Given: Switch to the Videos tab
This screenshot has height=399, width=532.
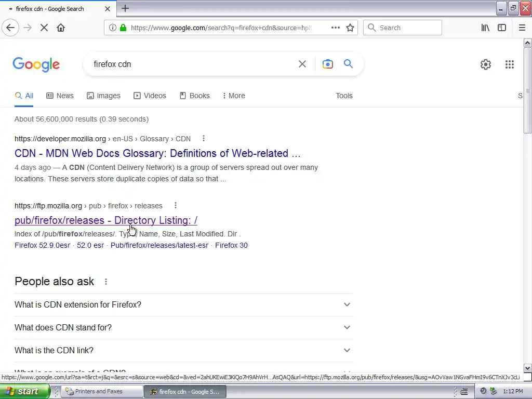Looking at the screenshot, I should coord(150,96).
